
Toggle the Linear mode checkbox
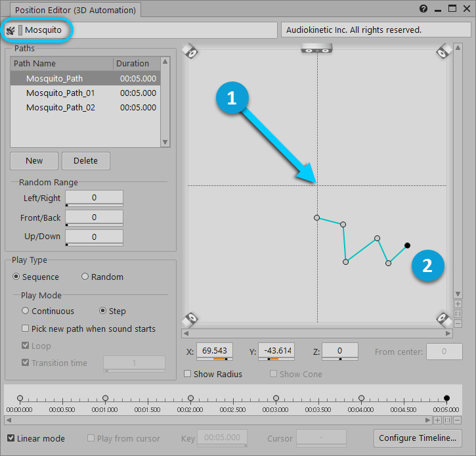point(11,438)
